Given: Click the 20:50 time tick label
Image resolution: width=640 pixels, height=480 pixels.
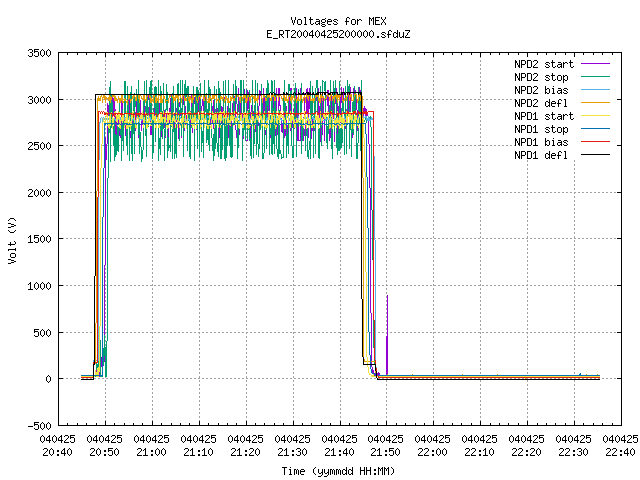Looking at the screenshot, I should [x=104, y=453].
